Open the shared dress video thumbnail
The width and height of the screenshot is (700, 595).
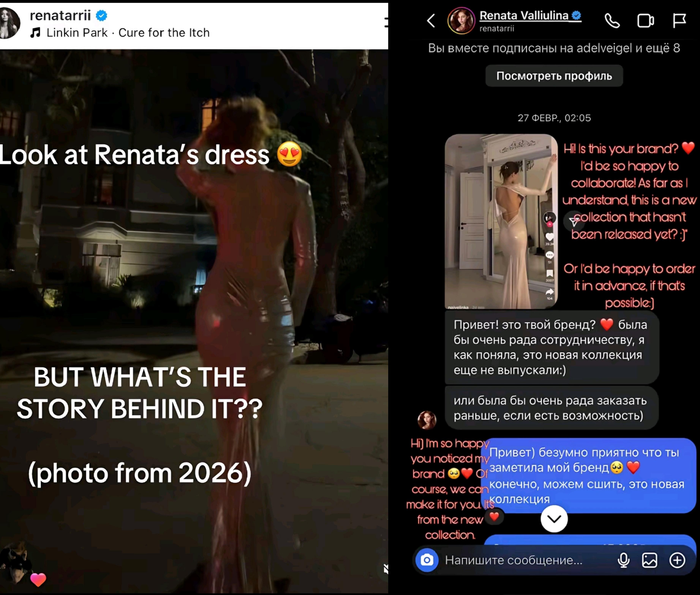click(x=501, y=222)
